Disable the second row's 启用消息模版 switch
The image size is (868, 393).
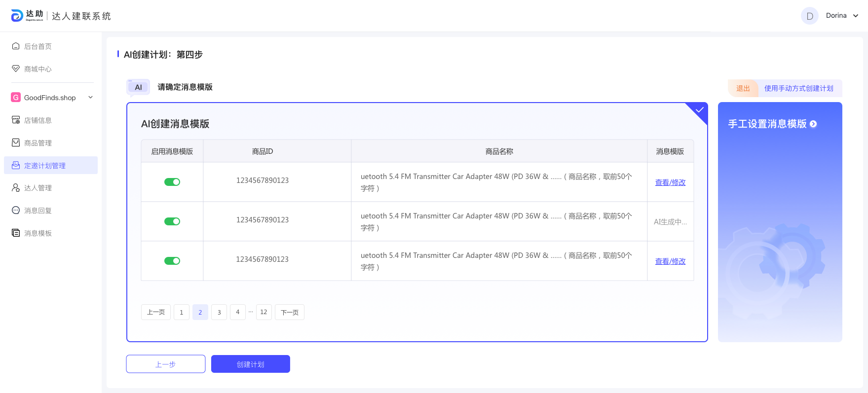tap(172, 221)
